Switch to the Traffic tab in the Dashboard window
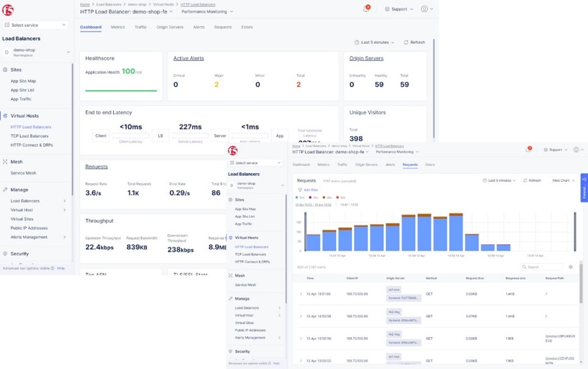This screenshot has height=369, width=588. (x=140, y=27)
